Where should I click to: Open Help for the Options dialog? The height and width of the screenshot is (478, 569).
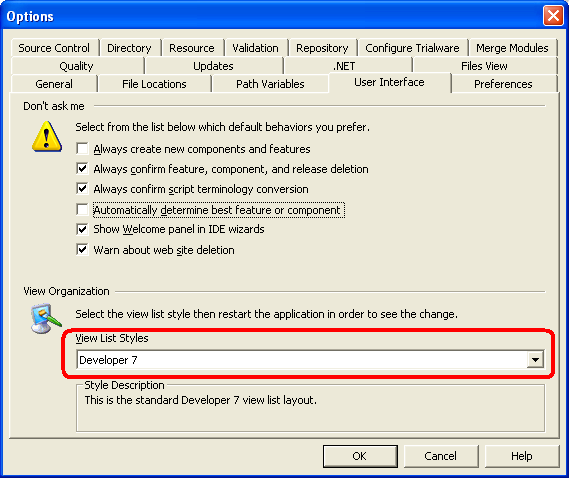coord(521,456)
